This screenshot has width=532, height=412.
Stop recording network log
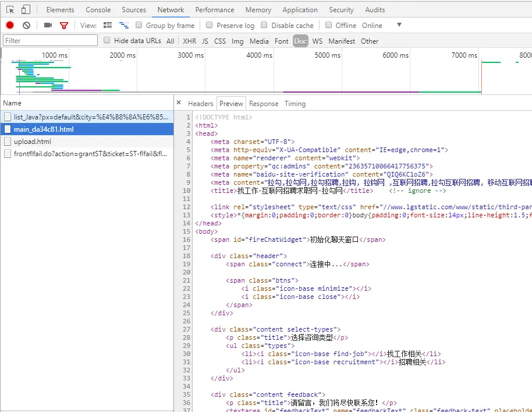click(10, 25)
